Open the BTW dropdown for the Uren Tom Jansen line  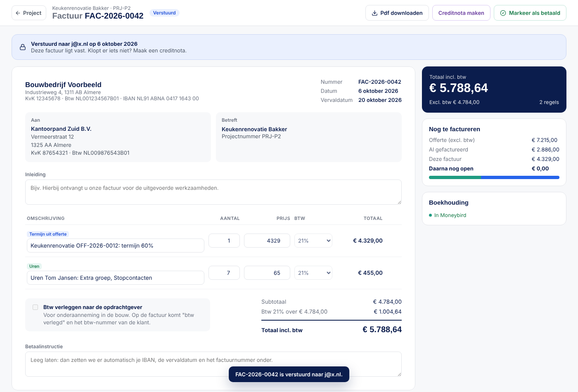pyautogui.click(x=313, y=273)
